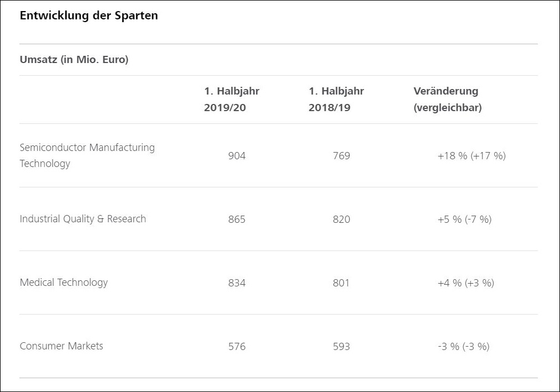Click the value 904 in the Semiconductor row
Image resolution: width=560 pixels, height=392 pixels.
click(x=237, y=156)
